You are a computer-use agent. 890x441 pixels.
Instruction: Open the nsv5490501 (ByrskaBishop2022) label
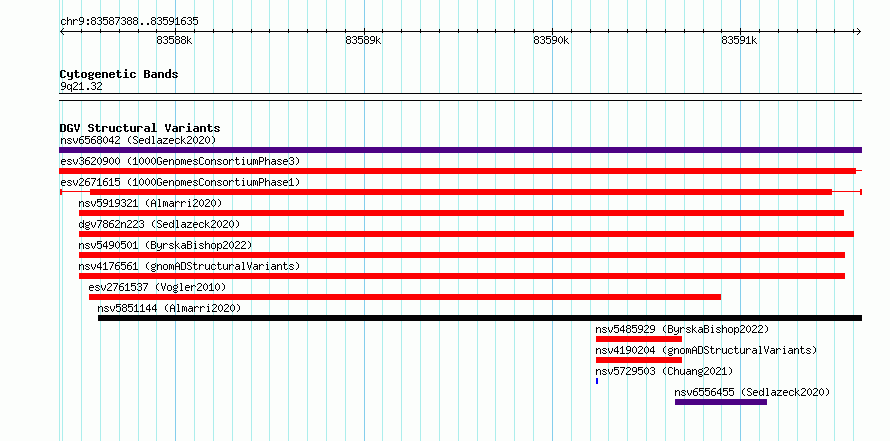pyautogui.click(x=165, y=245)
